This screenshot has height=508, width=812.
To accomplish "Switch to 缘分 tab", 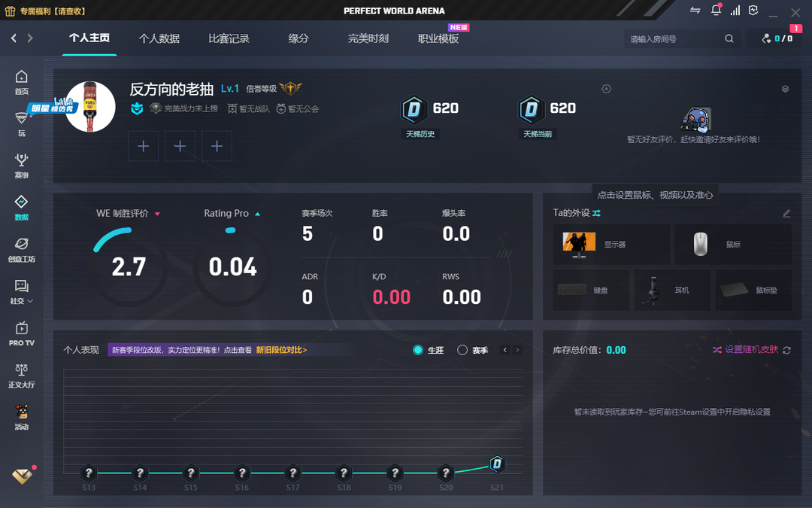I will (x=298, y=38).
